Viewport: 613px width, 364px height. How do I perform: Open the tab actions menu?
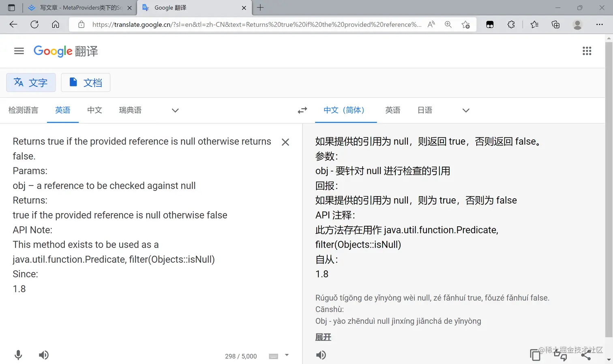pos(11,8)
